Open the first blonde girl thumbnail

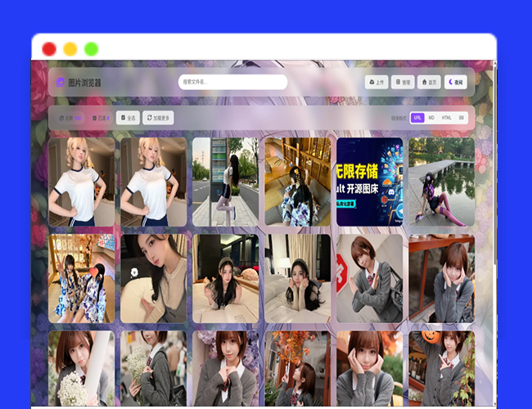tap(81, 182)
